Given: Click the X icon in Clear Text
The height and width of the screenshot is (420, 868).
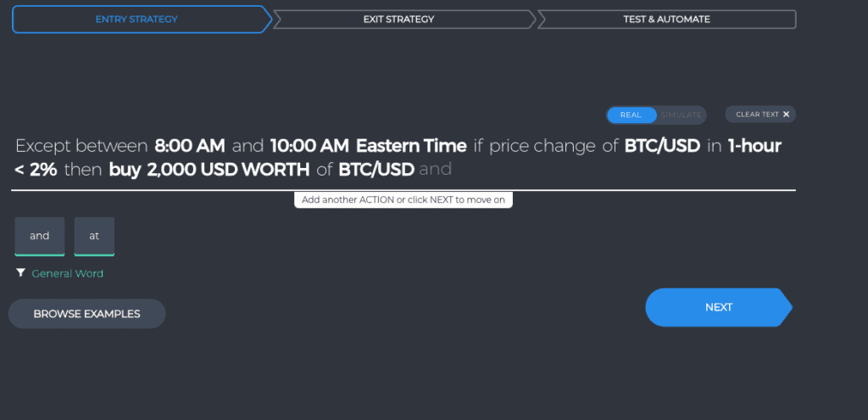Looking at the screenshot, I should (786, 115).
